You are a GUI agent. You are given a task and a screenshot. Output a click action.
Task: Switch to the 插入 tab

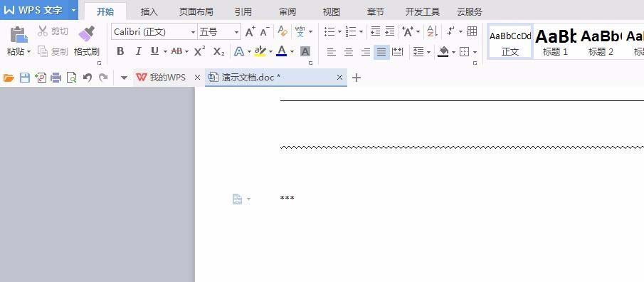(149, 12)
